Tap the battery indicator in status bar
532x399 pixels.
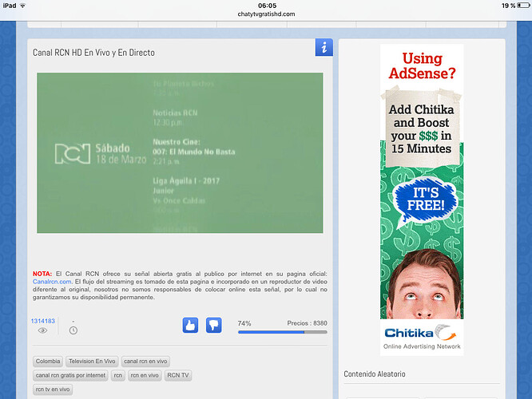click(x=523, y=6)
